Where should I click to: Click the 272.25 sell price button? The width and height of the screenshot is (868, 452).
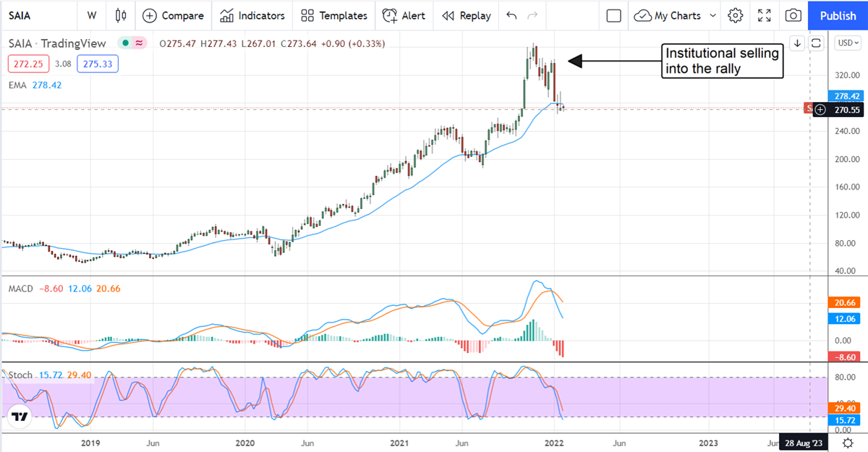(27, 64)
